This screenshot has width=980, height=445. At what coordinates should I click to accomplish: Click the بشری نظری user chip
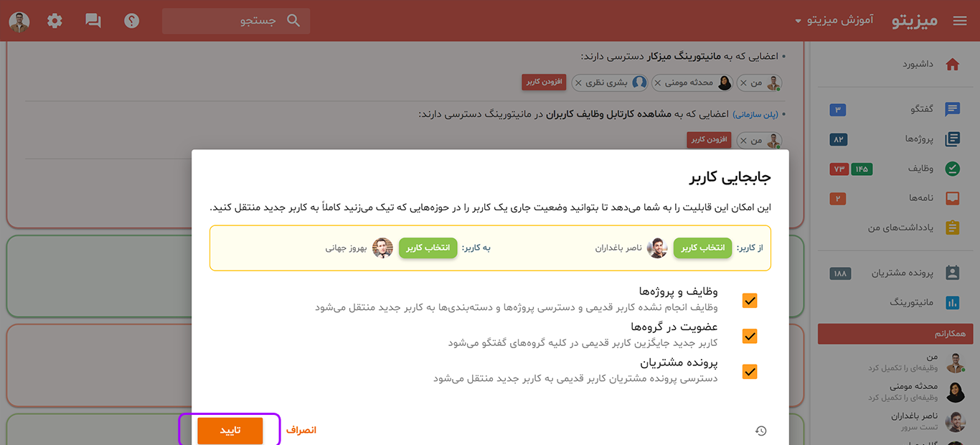pos(609,83)
